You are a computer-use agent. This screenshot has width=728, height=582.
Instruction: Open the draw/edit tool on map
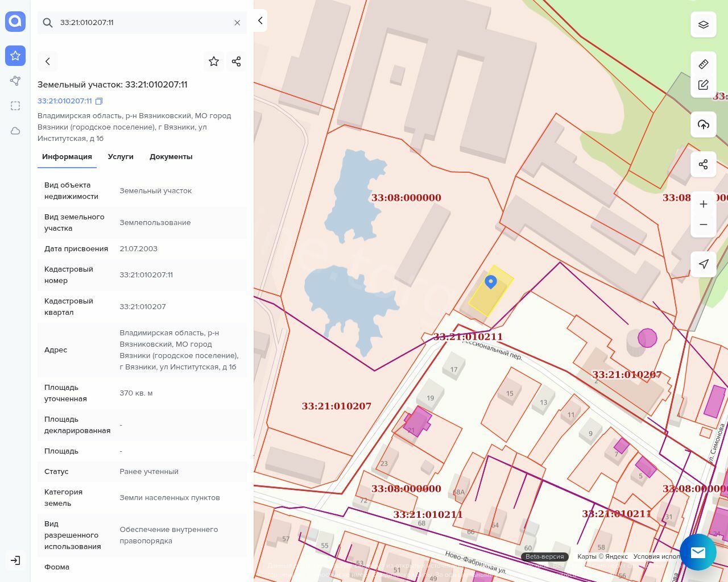tap(703, 85)
